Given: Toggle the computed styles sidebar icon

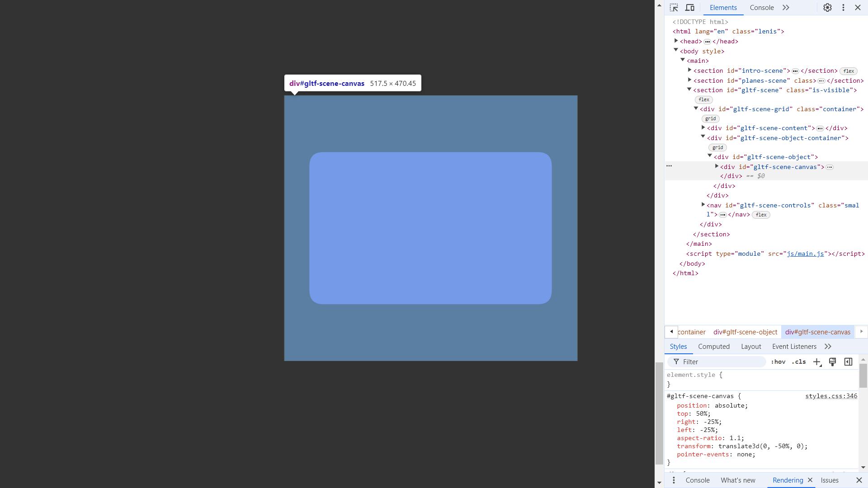Looking at the screenshot, I should (x=848, y=362).
